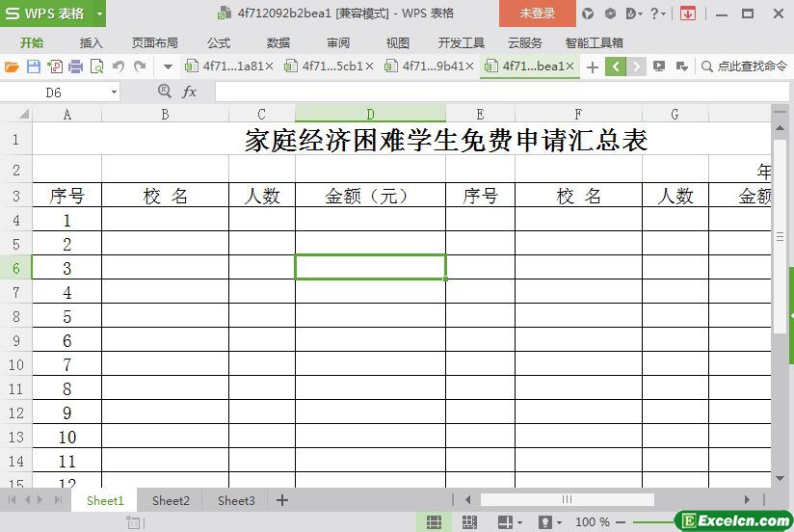Open the 公式 ribbon tab
The width and height of the screenshot is (794, 532).
click(218, 43)
